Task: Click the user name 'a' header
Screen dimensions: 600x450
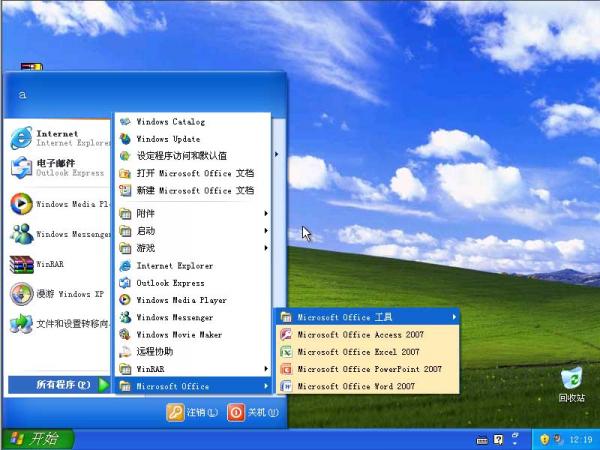Action: (23, 95)
